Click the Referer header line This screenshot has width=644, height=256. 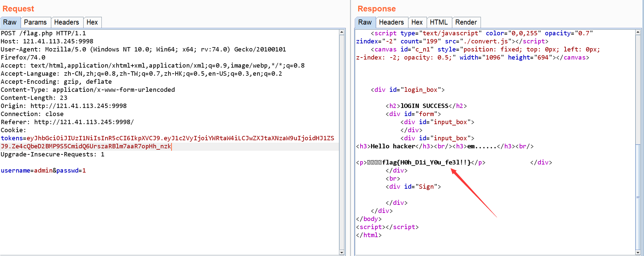(x=67, y=122)
